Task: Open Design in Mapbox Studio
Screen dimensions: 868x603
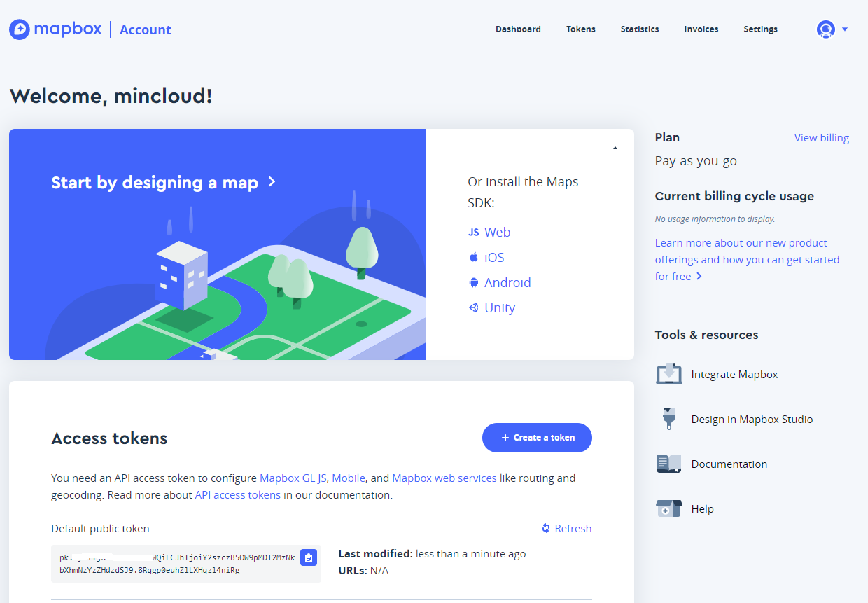Action: [x=752, y=420]
